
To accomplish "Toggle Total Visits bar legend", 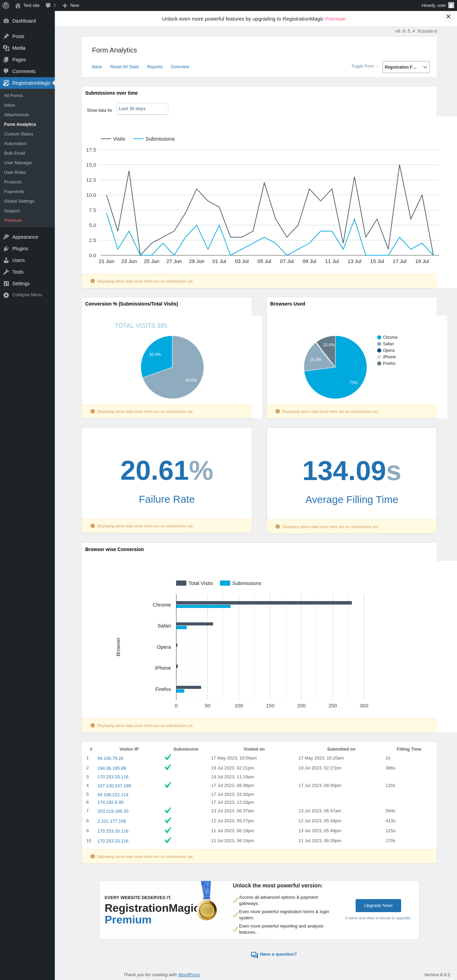I will [x=194, y=583].
